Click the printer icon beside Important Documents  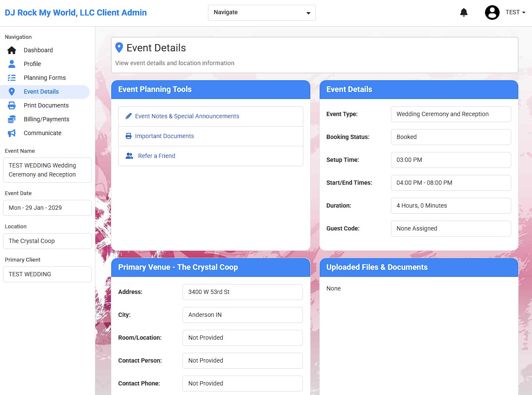coord(129,136)
